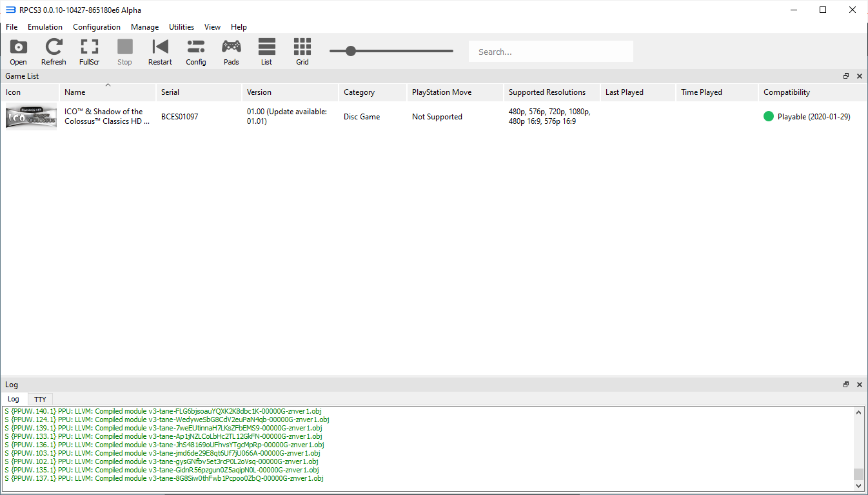Screen dimensions: 868x495
Task: Open the File menu
Action: [x=12, y=27]
